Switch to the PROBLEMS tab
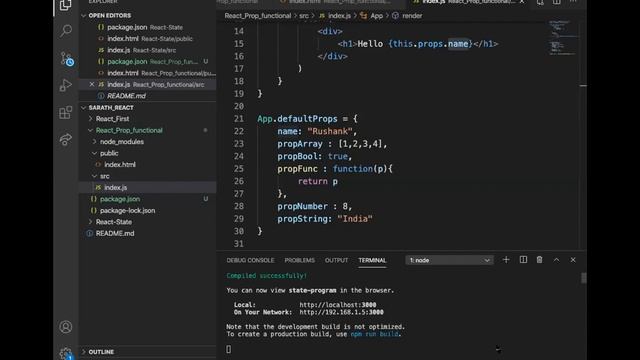640x360 pixels. [300, 260]
